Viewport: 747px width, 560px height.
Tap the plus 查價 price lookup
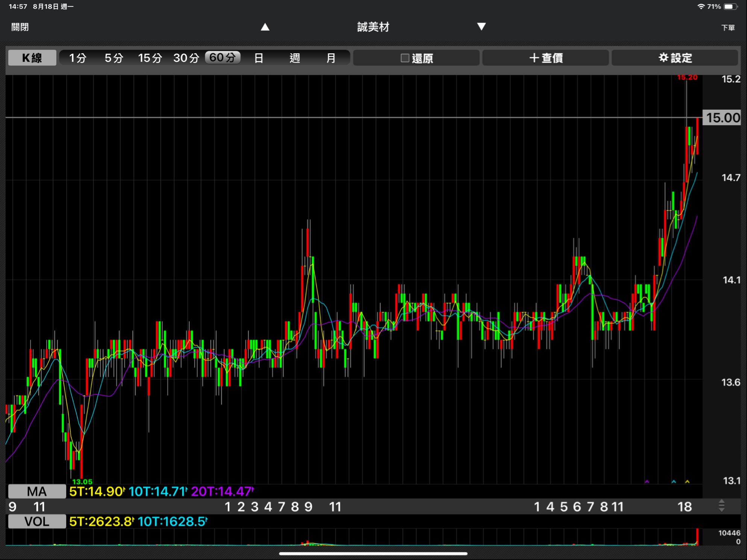pyautogui.click(x=545, y=58)
